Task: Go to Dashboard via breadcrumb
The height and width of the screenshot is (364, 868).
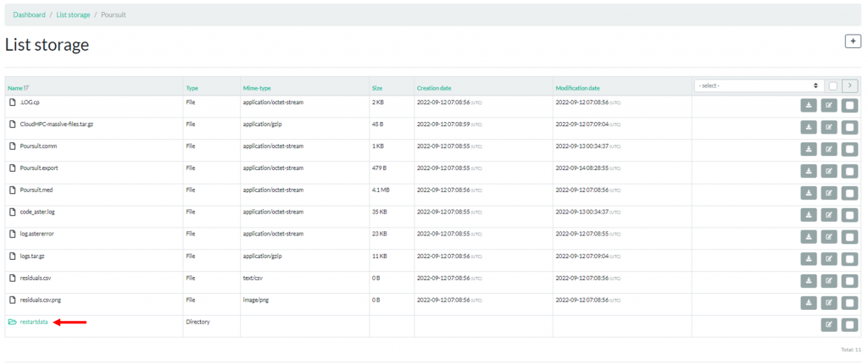Action: (30, 15)
